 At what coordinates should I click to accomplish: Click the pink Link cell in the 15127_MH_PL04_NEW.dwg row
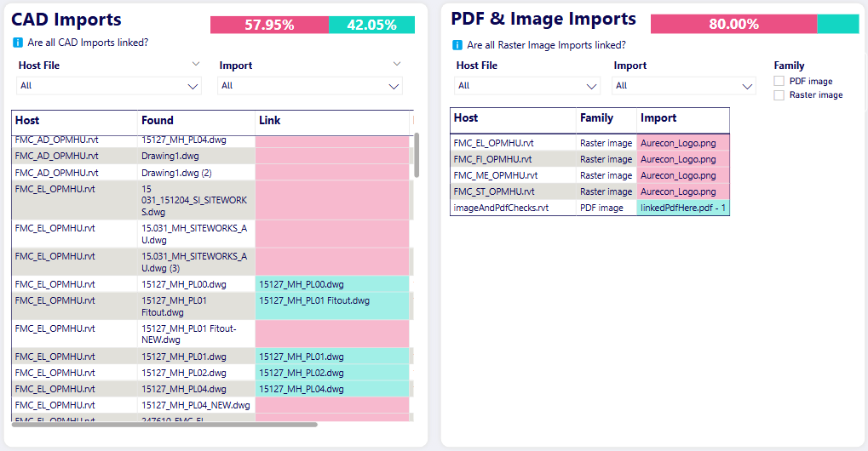tap(332, 405)
